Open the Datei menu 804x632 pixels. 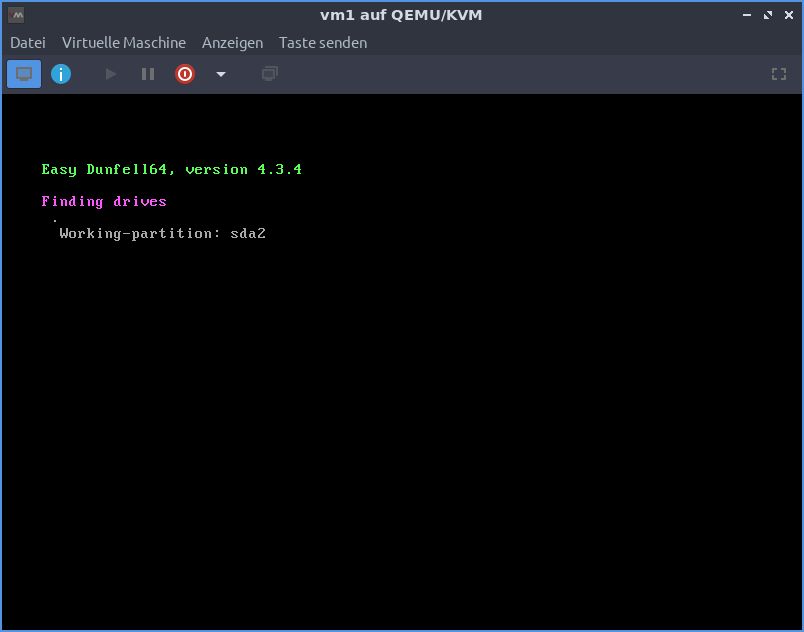point(28,43)
